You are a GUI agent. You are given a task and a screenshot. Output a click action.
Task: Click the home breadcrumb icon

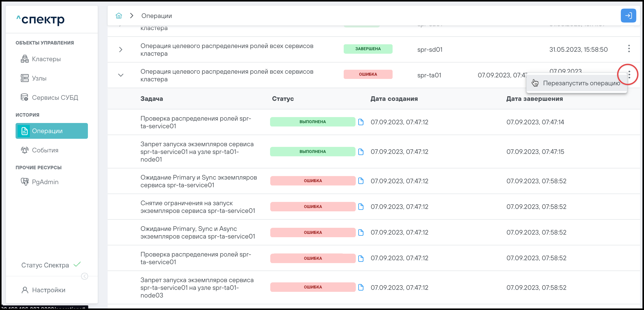pyautogui.click(x=119, y=16)
